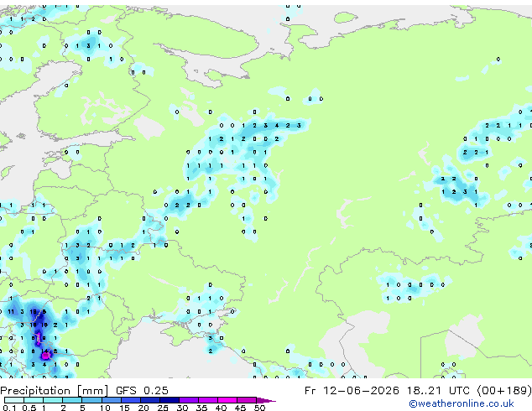The image size is (532, 411).
Task: Click the "GFS 0.25" model label
Action: click(142, 390)
